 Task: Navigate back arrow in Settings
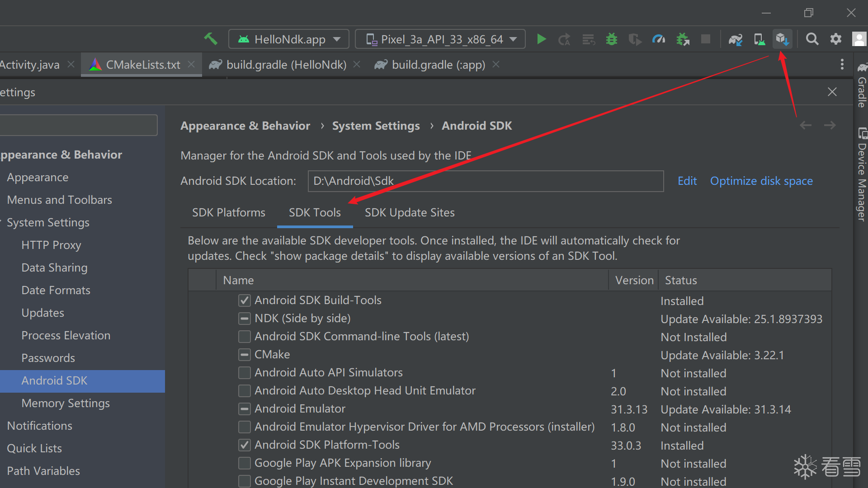coord(806,126)
